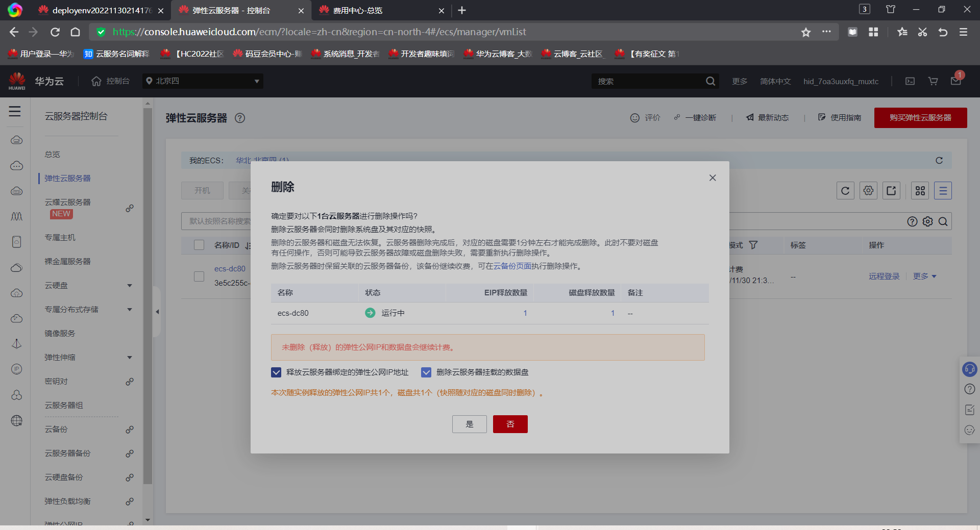This screenshot has width=980, height=530.
Task: Uncheck 删除云服务器挂载的数据盘 checkbox
Action: [426, 372]
